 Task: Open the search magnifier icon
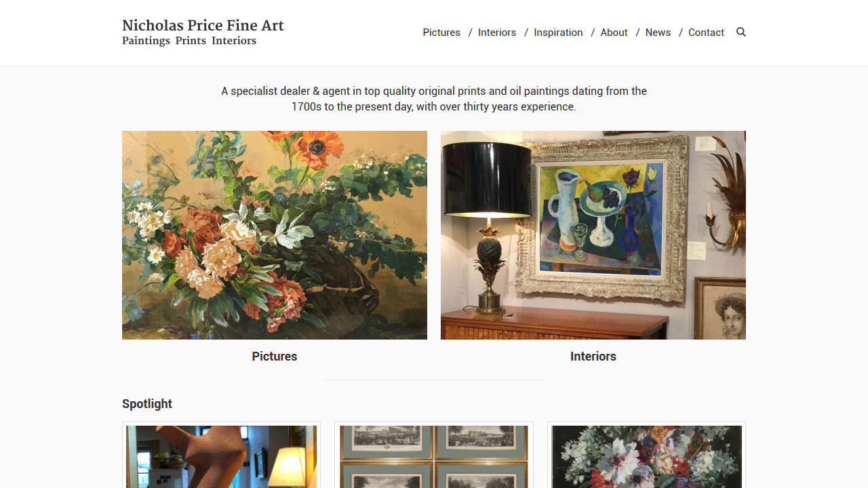[741, 32]
